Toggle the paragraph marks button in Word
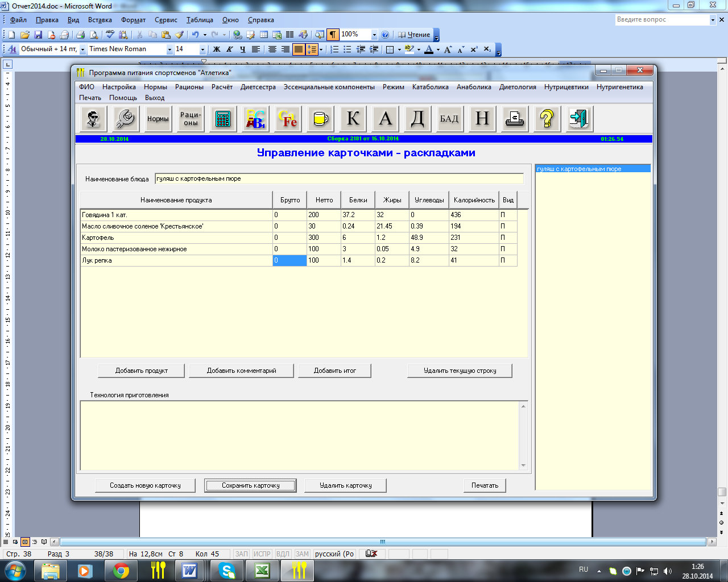Screen dimensions: 728x582 pos(333,35)
